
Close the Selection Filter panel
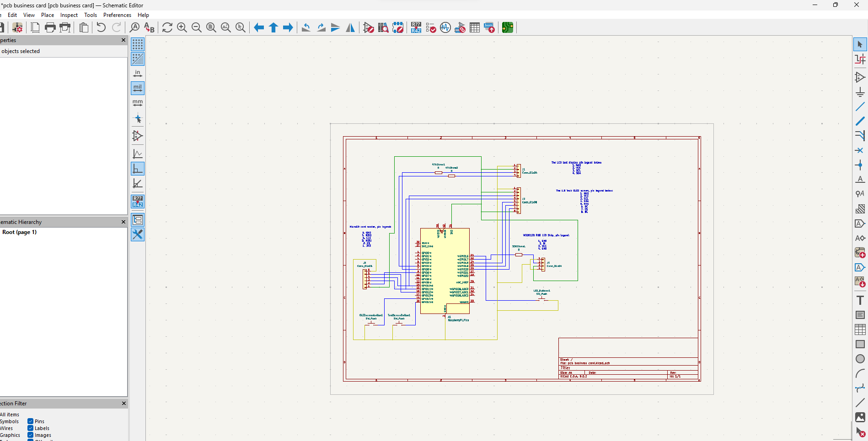click(x=123, y=404)
